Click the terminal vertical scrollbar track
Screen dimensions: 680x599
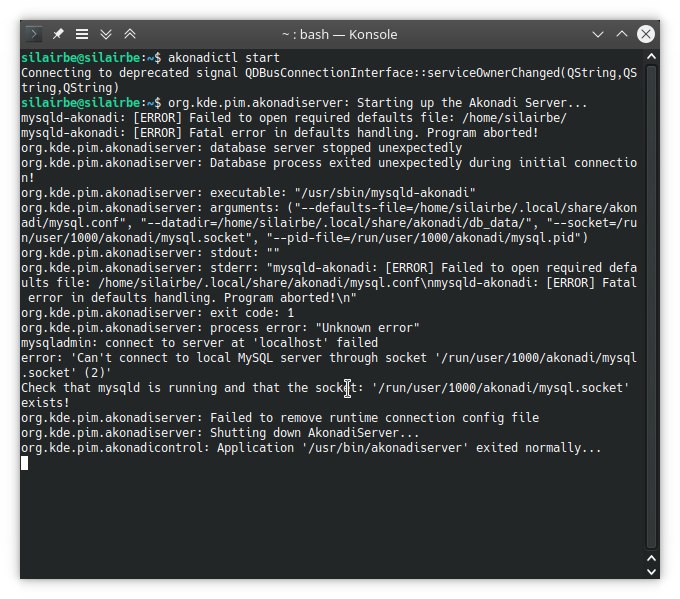tap(651, 307)
